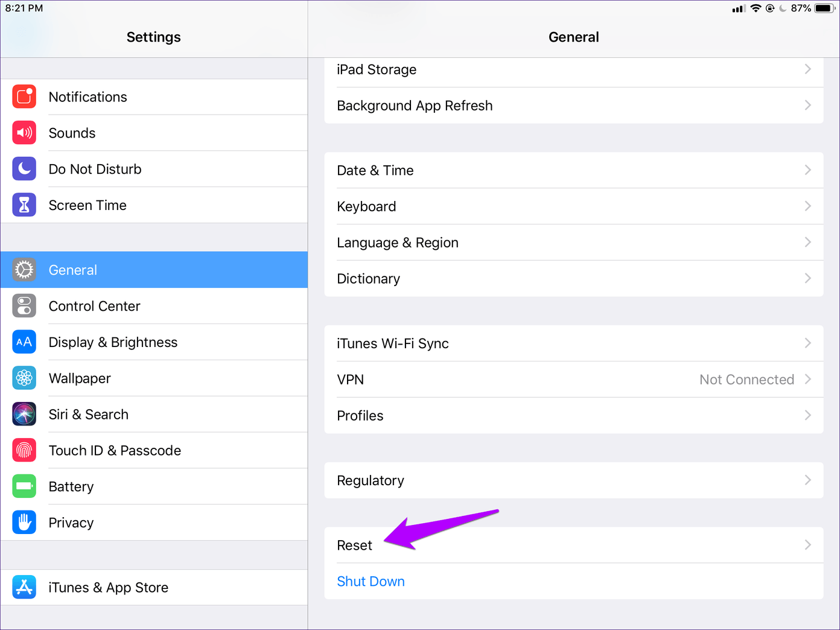
Task: Tap the green Battery icon
Action: click(x=24, y=486)
